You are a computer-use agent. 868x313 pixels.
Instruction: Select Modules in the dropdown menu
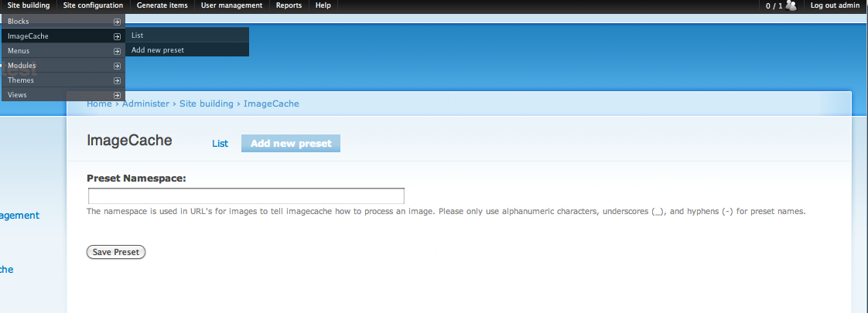[x=63, y=66]
